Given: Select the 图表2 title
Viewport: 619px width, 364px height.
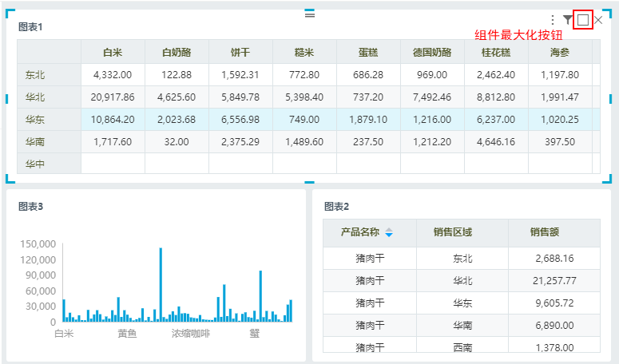Looking at the screenshot, I should pos(337,206).
